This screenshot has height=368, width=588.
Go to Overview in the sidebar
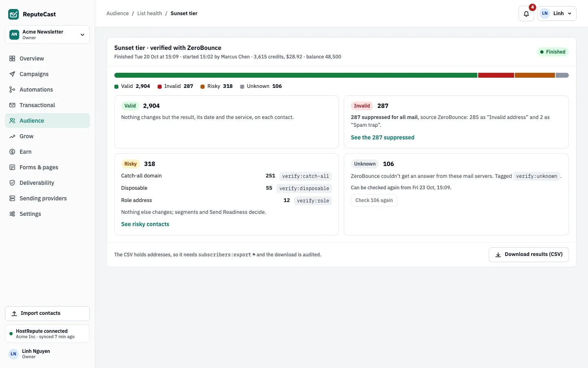[47, 58]
